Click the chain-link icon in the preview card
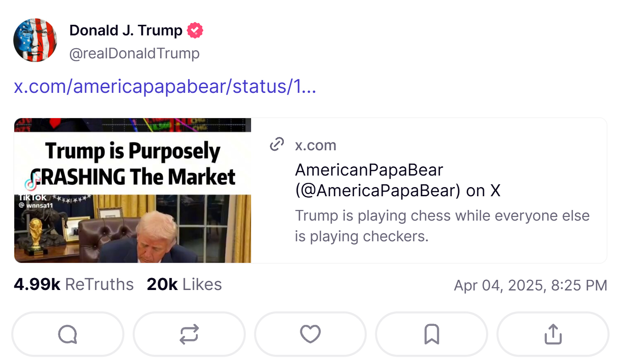The height and width of the screenshot is (364, 619). click(x=276, y=145)
